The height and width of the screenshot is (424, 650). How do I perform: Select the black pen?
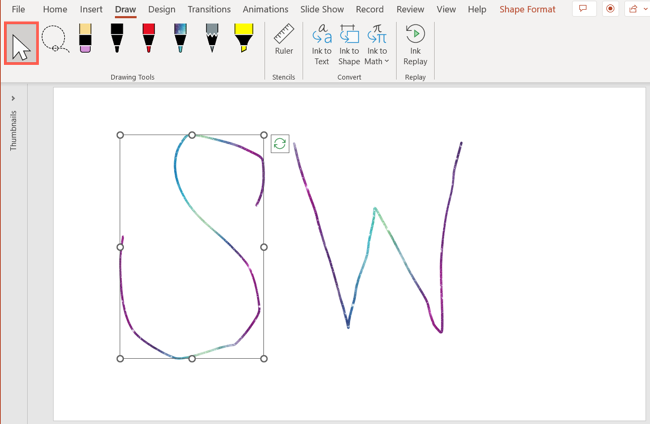(117, 39)
